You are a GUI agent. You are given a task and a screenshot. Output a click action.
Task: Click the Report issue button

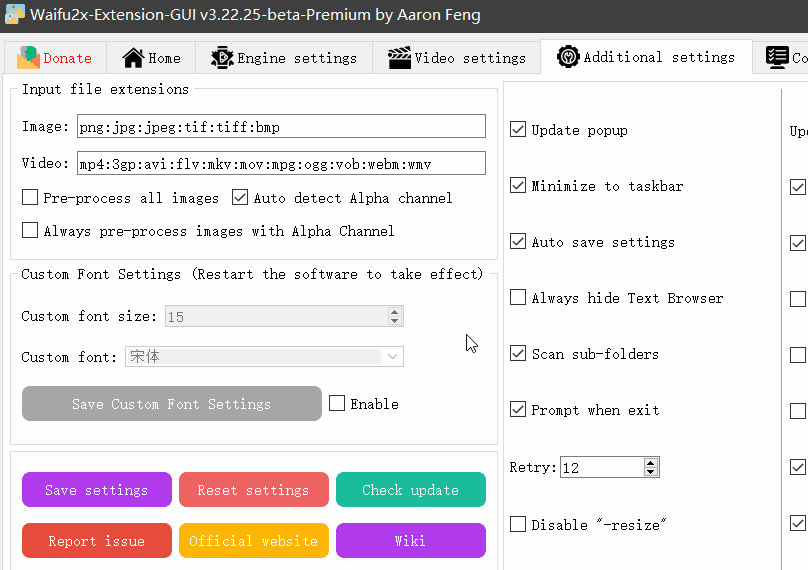click(97, 541)
